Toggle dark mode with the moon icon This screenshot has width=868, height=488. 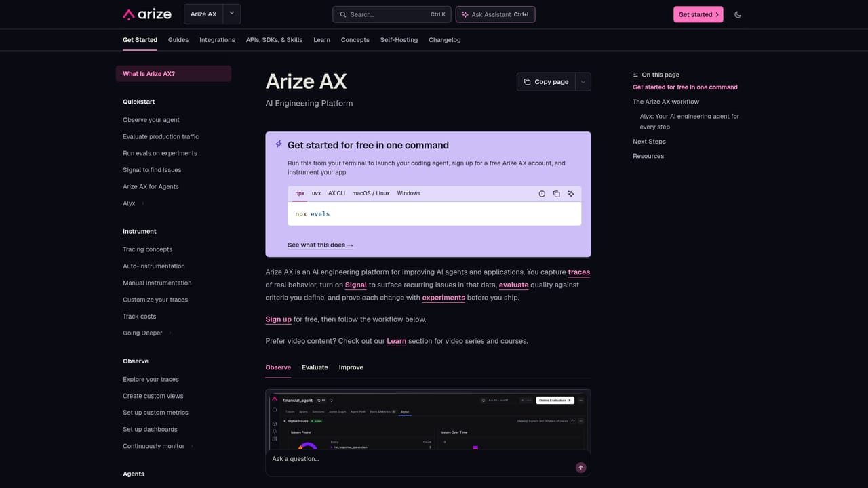[738, 14]
